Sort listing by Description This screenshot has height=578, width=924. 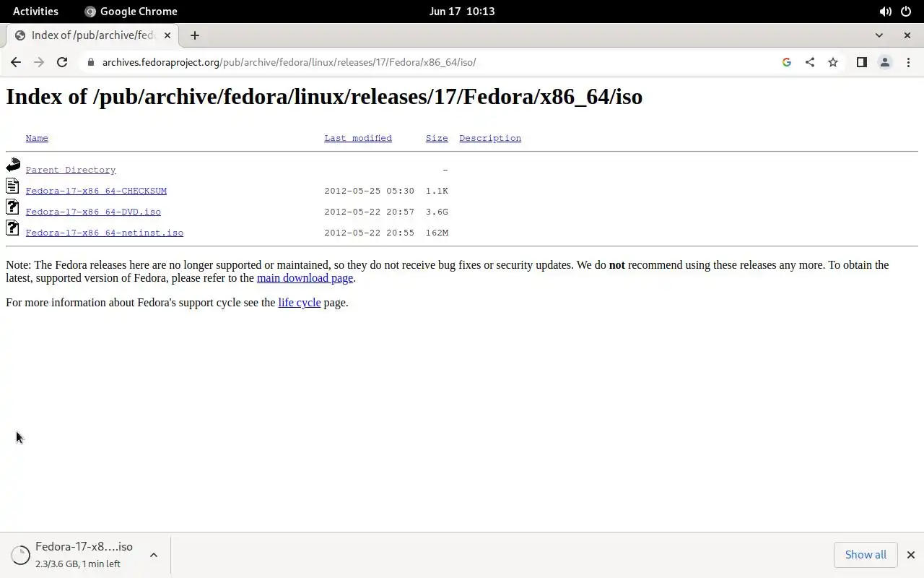point(490,138)
